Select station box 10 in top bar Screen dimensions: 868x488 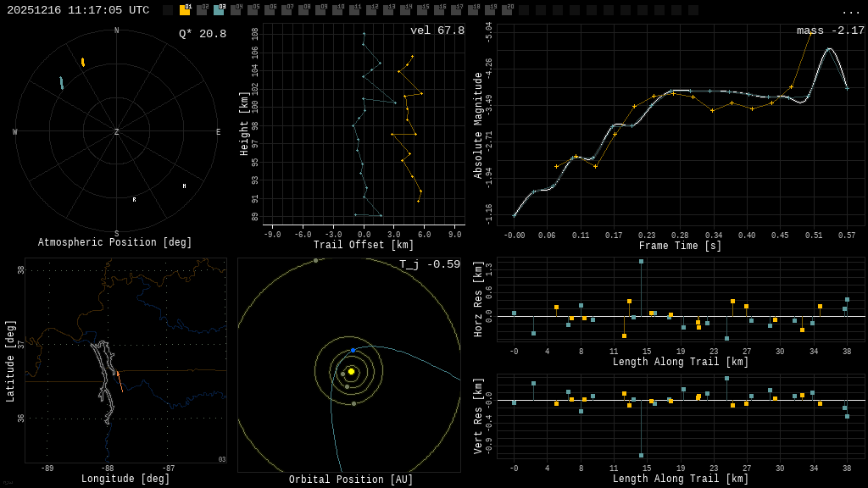tap(337, 10)
